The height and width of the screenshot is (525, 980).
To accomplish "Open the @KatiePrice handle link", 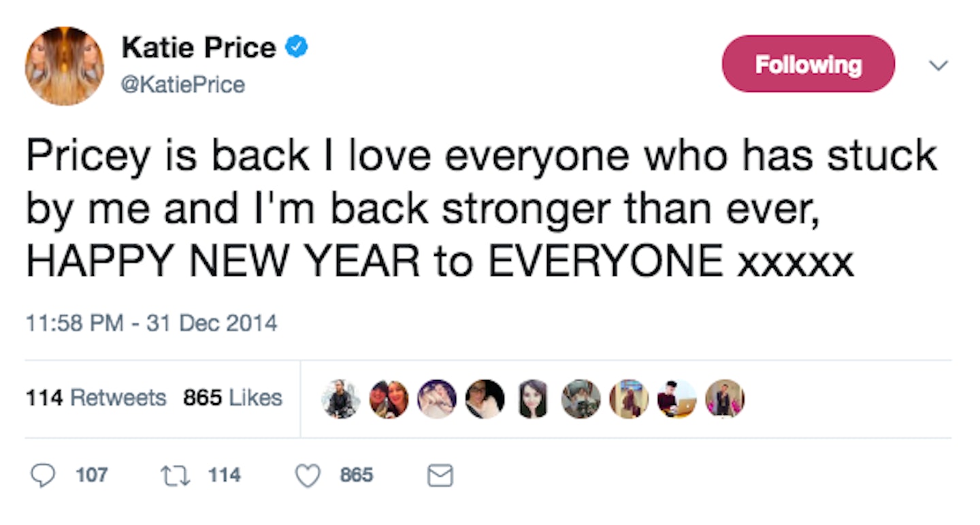I will pyautogui.click(x=183, y=85).
